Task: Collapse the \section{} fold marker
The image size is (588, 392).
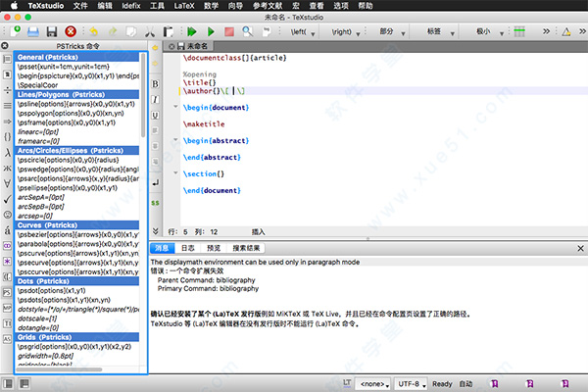Action: pyautogui.click(x=175, y=172)
